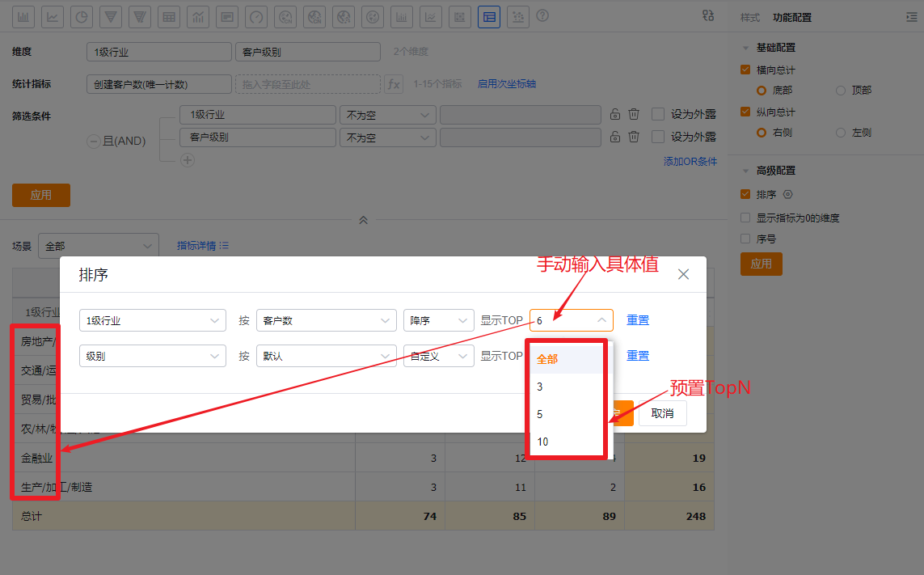Open the 场景 全部 dropdown
The image size is (924, 575).
(99, 246)
